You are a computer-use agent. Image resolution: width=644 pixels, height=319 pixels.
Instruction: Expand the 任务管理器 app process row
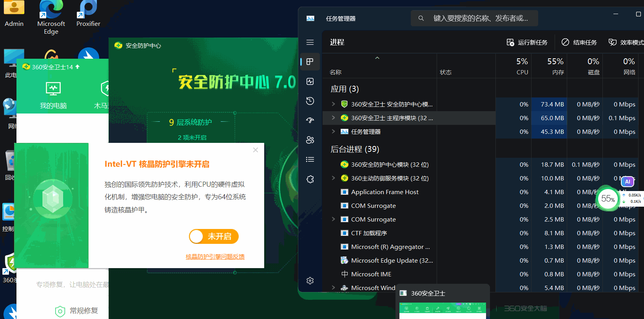333,132
